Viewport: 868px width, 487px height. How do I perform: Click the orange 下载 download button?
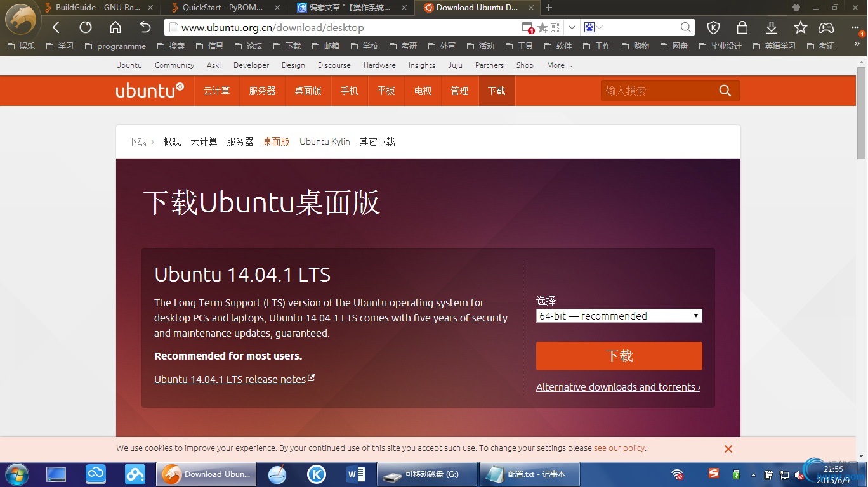[619, 356]
